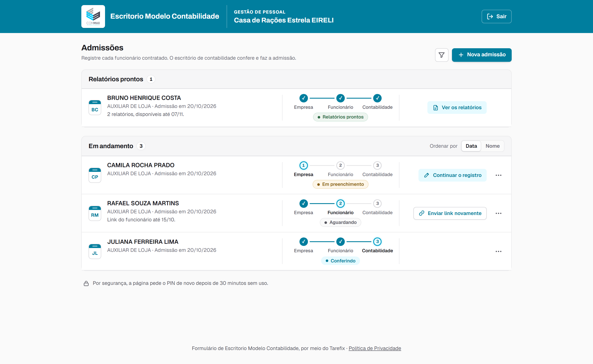Click the Em preenchimento status badge
Viewport: 593px width, 364px height.
coord(340,184)
